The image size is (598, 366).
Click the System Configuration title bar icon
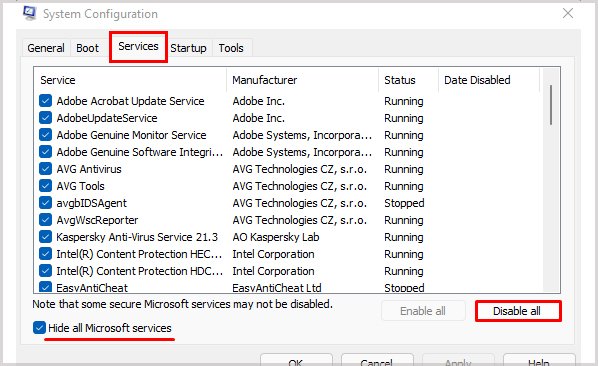click(x=30, y=13)
